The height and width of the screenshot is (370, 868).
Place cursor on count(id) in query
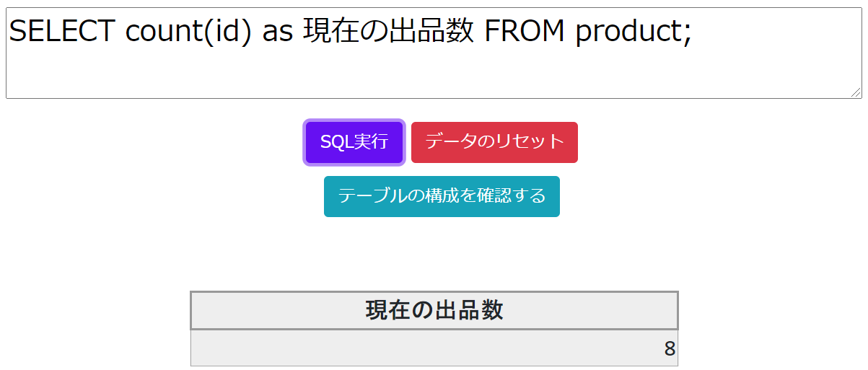coord(188,31)
